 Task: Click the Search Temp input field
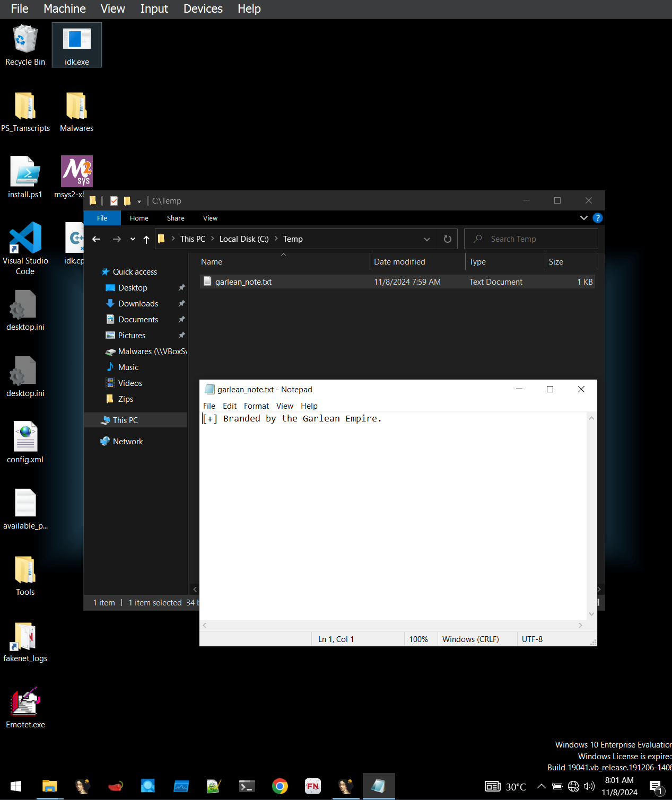click(x=531, y=239)
